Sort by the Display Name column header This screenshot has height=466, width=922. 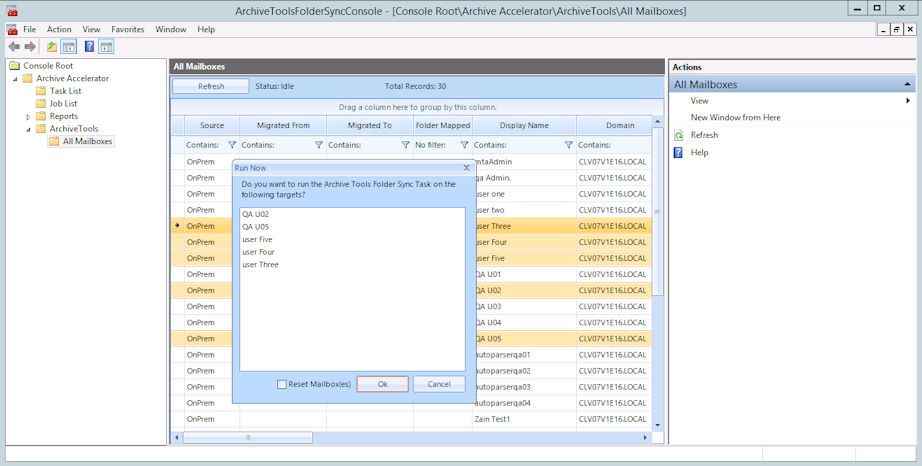pyautogui.click(x=524, y=125)
